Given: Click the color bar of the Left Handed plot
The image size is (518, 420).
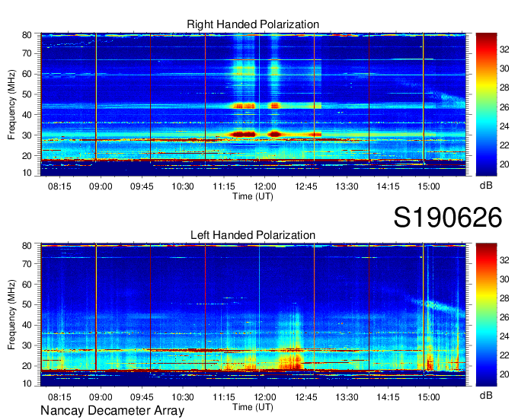Looking at the screenshot, I should click(486, 314).
